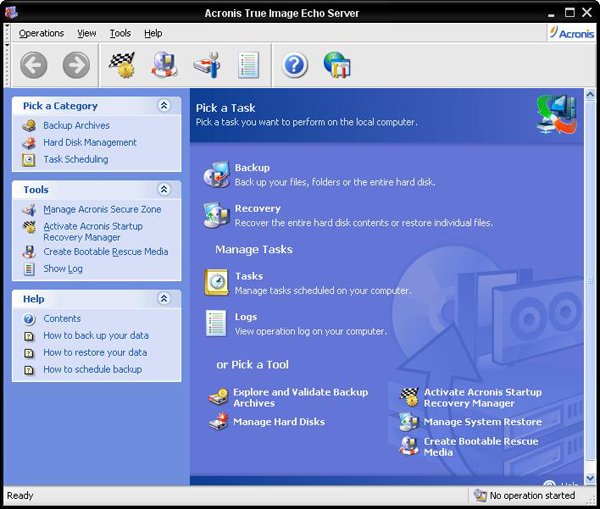Open How to restore your data
The image size is (600, 509).
tap(95, 352)
